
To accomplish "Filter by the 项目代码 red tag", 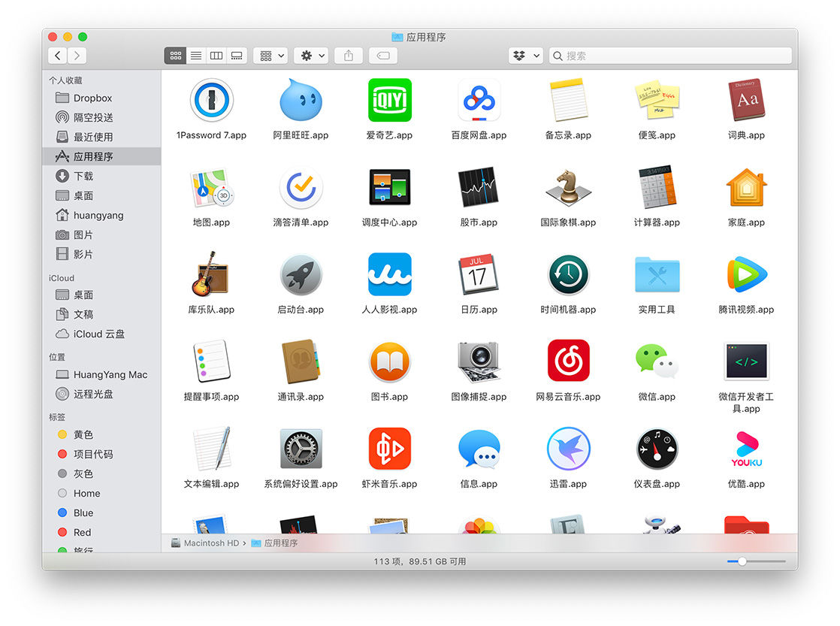I will click(x=101, y=454).
